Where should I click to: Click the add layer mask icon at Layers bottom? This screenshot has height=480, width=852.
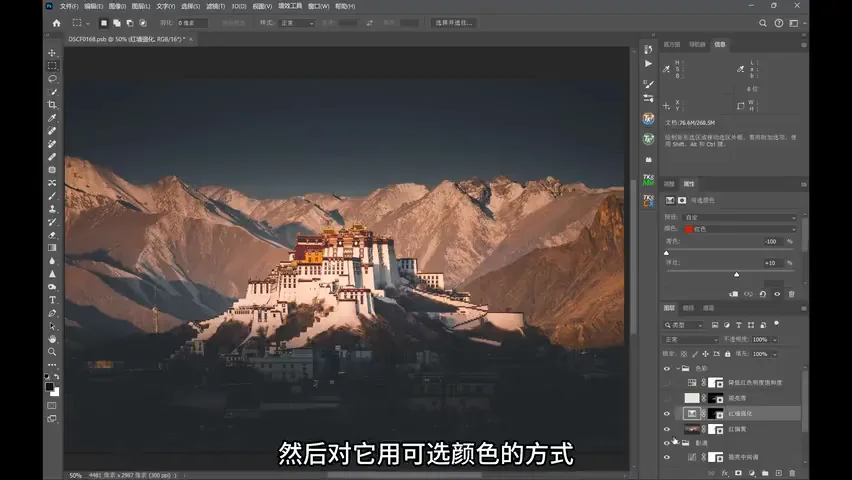coord(738,473)
